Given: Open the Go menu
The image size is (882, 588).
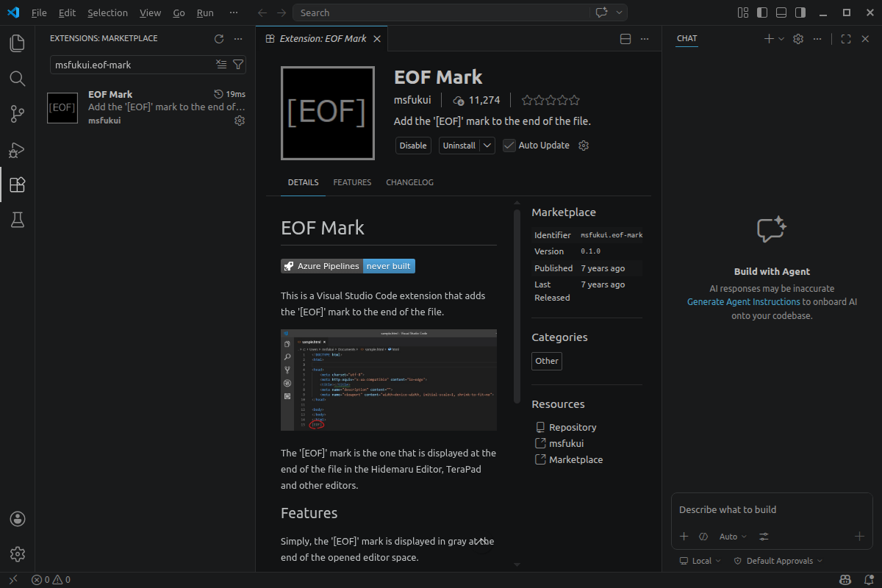Looking at the screenshot, I should pos(179,12).
